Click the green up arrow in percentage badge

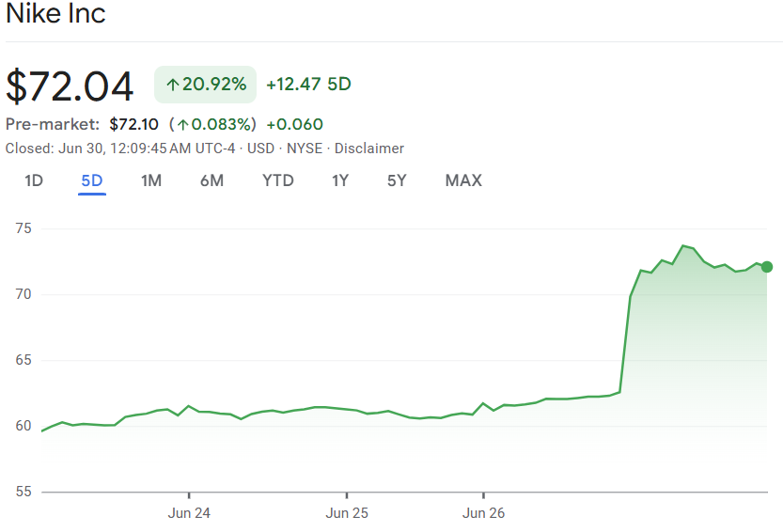172,85
